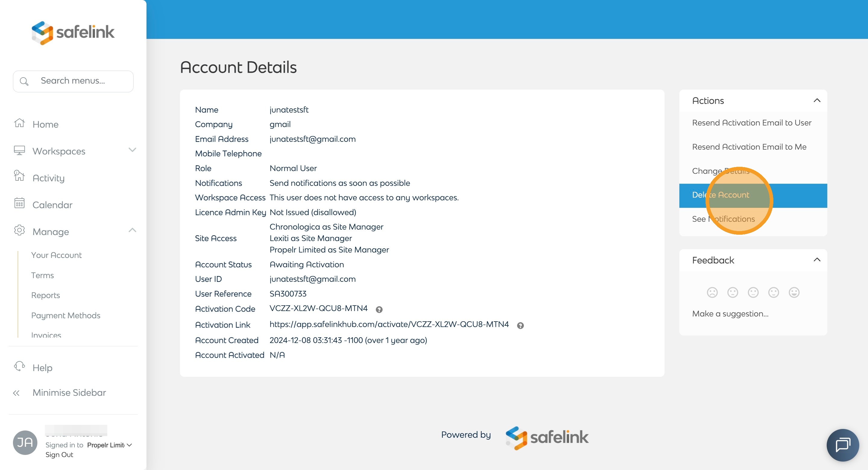
Task: Open Your Account menu item
Action: 56,255
